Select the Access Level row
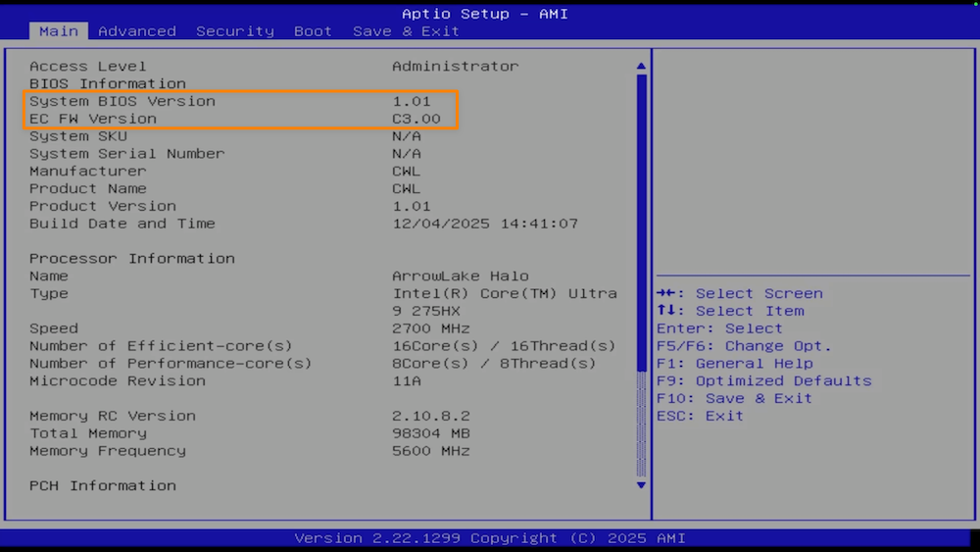This screenshot has width=980, height=552. coord(273,67)
